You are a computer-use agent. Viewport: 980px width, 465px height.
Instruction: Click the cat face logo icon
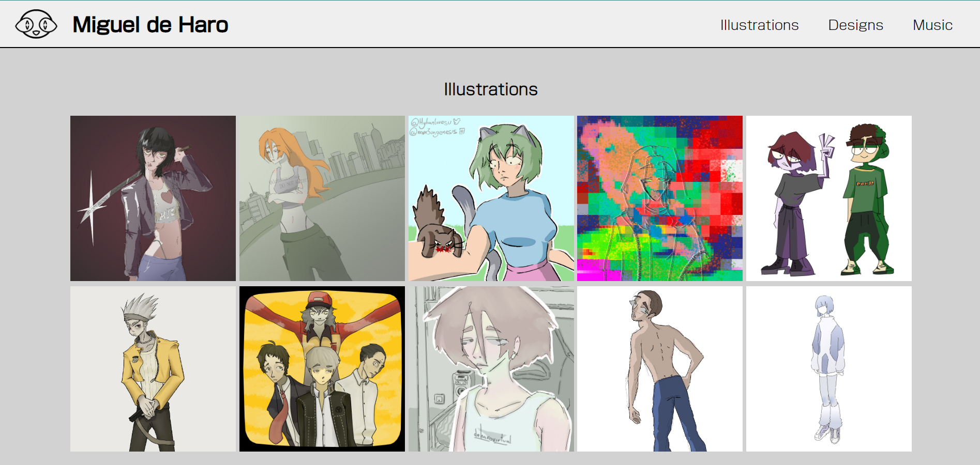[x=36, y=24]
